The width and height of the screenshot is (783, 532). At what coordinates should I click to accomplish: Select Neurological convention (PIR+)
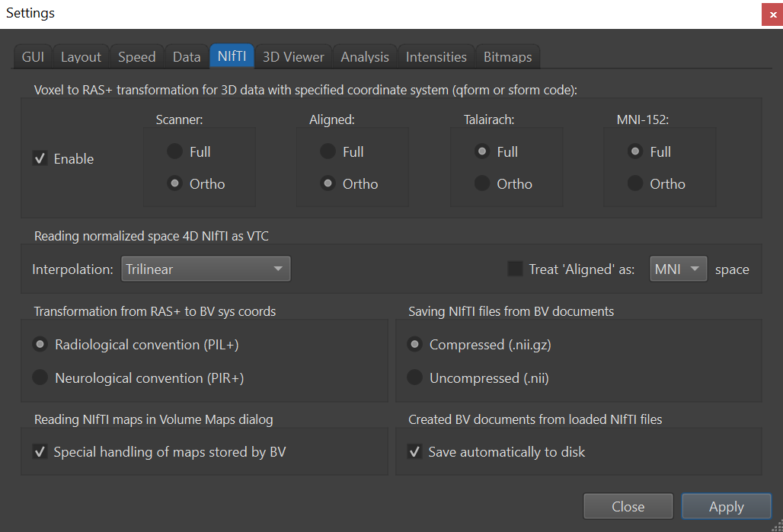[x=40, y=377]
